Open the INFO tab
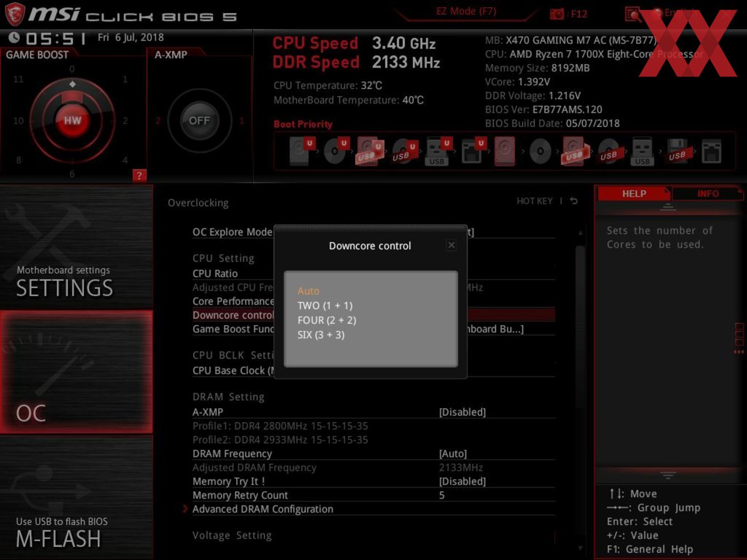 point(707,194)
